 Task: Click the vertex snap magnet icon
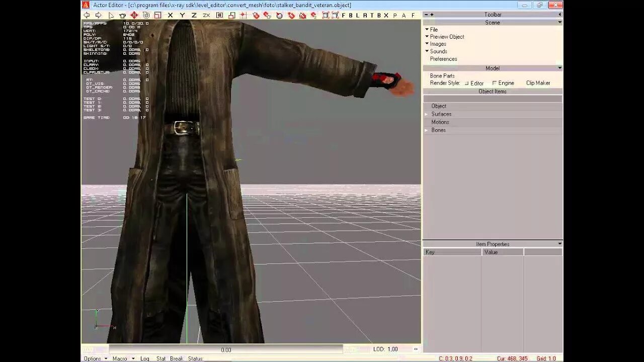(292, 15)
